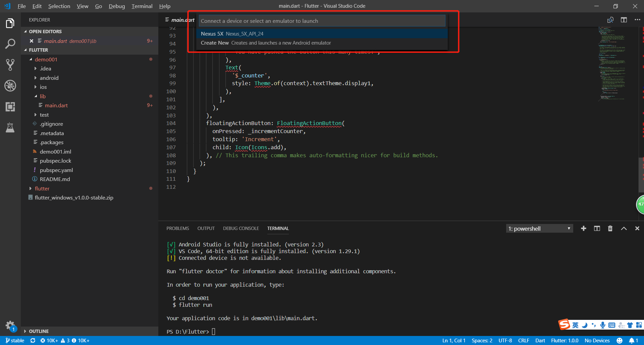Focus the device selection input field
The image size is (644, 345).
[322, 21]
